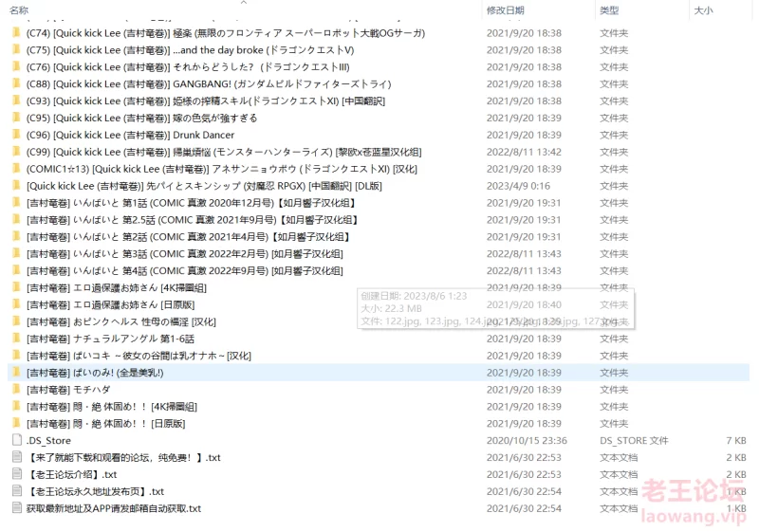This screenshot has width=759, height=532.
Task: Select '获取最新地址及APP请发邮箱自动获取.txt' file name
Action: tap(114, 508)
